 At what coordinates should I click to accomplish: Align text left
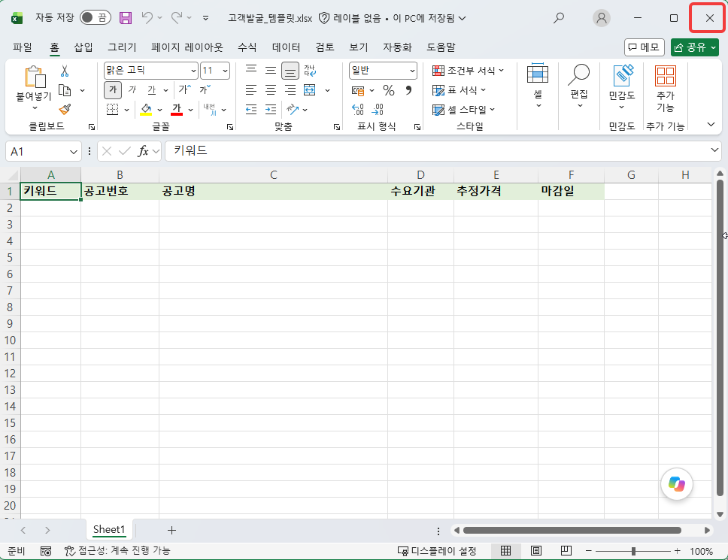pyautogui.click(x=251, y=90)
